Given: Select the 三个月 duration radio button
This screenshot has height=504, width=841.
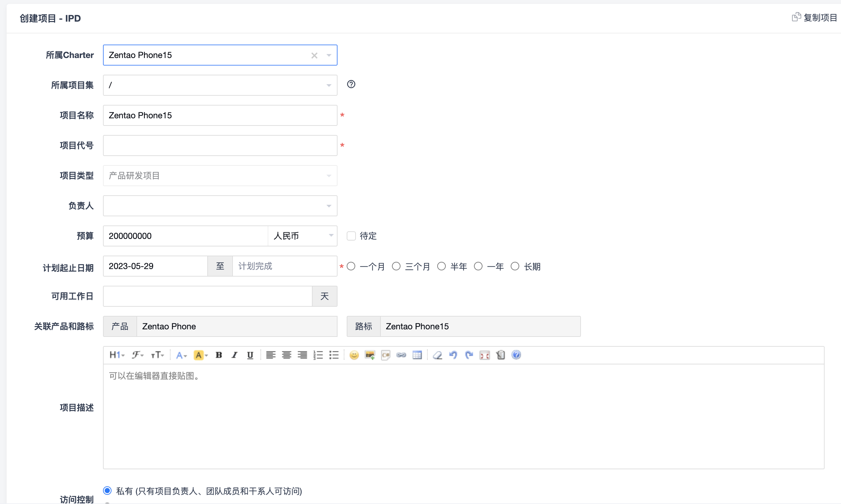Looking at the screenshot, I should [x=396, y=266].
